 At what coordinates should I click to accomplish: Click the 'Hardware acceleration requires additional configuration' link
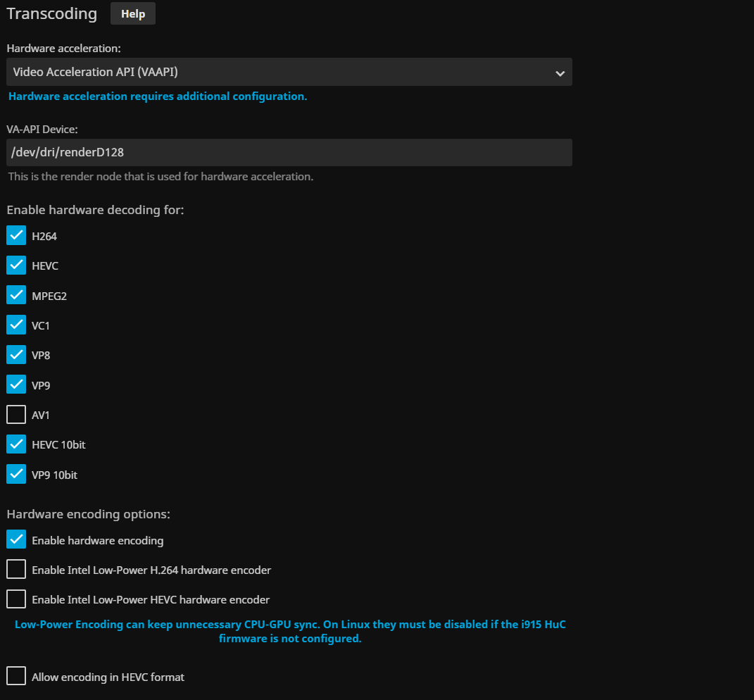pos(158,96)
